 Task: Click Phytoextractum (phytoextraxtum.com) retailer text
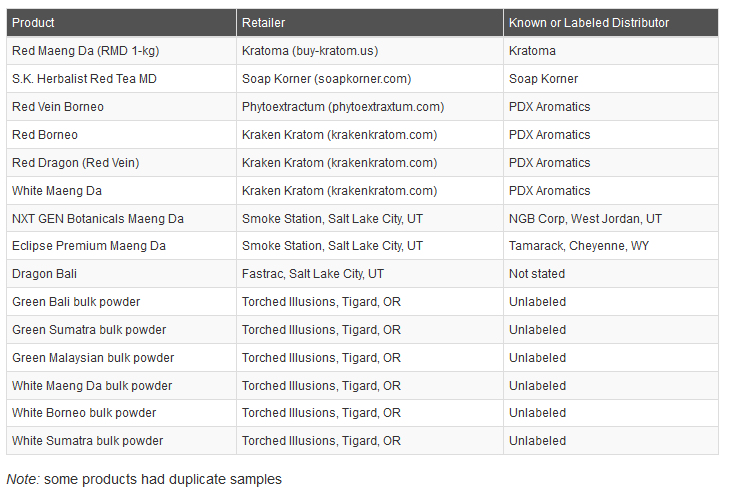[x=343, y=107]
